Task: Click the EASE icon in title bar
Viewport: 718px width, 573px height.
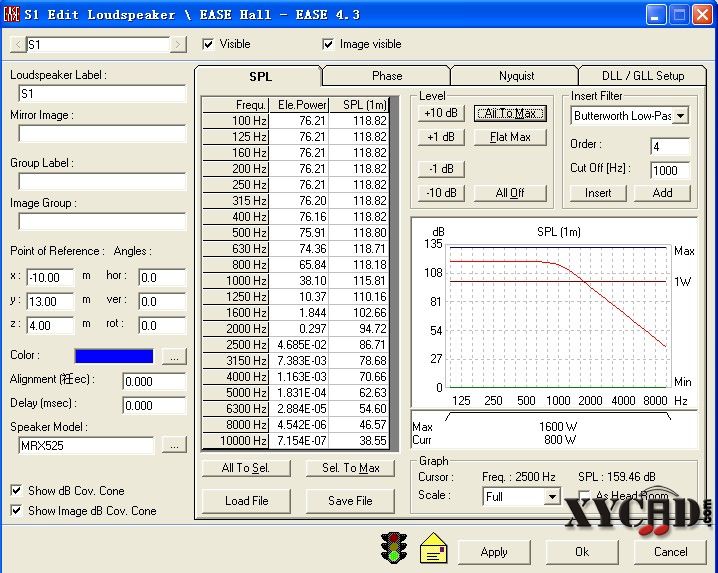Action: (x=11, y=15)
